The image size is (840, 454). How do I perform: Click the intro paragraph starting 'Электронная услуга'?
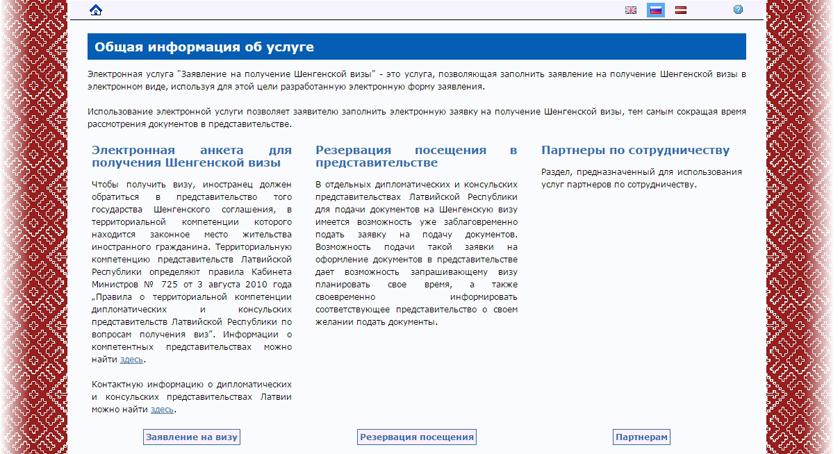click(x=416, y=81)
